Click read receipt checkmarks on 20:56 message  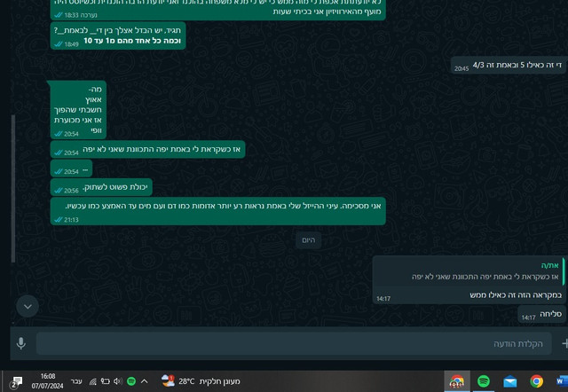tap(59, 191)
